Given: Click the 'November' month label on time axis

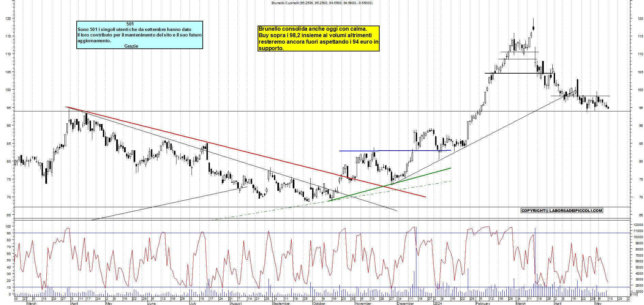Looking at the screenshot, I should coord(363,303).
